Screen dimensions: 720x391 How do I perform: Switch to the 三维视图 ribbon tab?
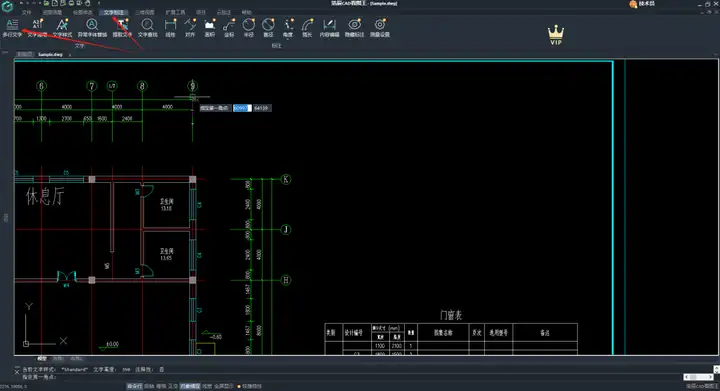click(145, 12)
